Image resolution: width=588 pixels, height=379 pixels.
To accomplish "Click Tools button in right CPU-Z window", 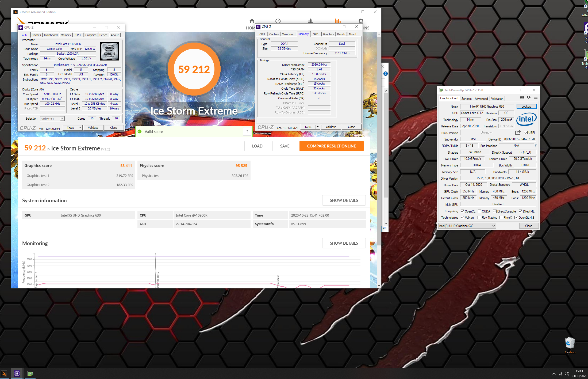I will coord(308,127).
